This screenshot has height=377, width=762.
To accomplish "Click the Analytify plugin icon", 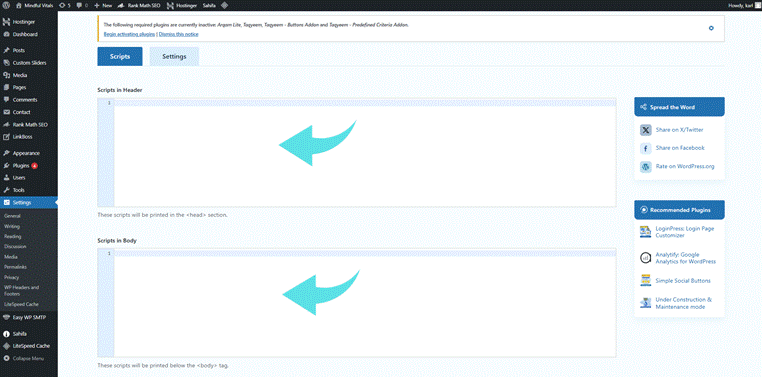I will coord(645,258).
